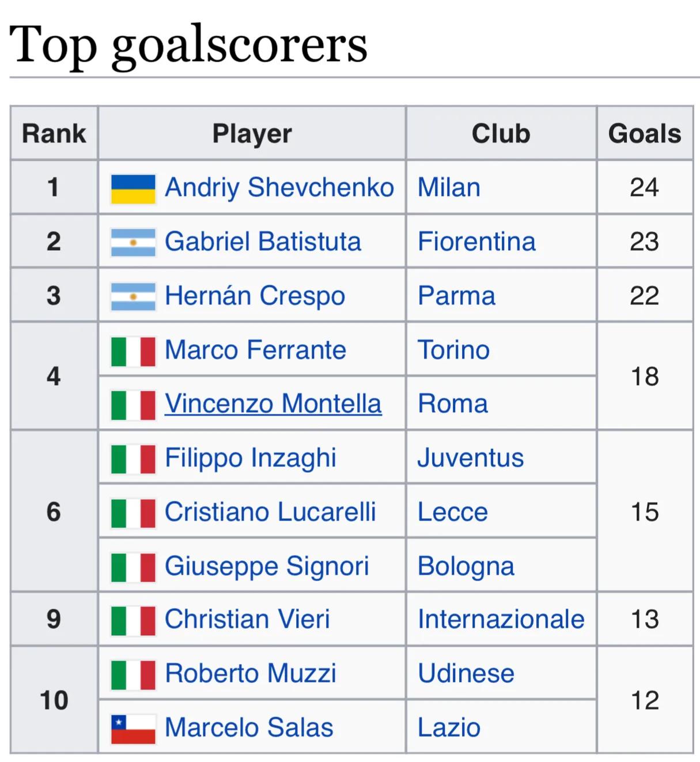Click Italy flag beside Christian Vieri

point(133,620)
